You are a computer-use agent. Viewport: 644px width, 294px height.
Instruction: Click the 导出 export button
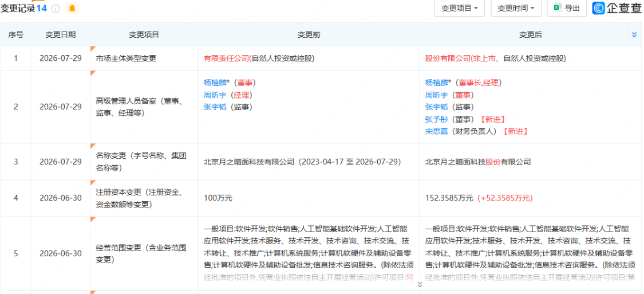coord(566,8)
